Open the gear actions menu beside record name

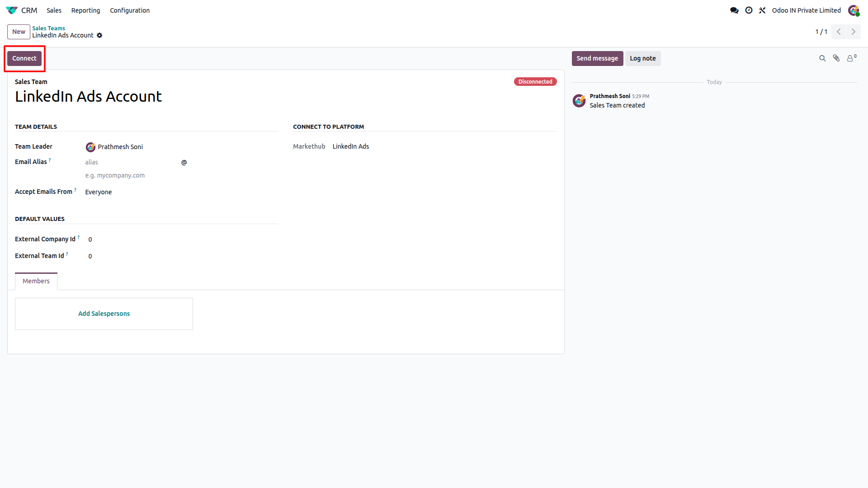coord(99,35)
